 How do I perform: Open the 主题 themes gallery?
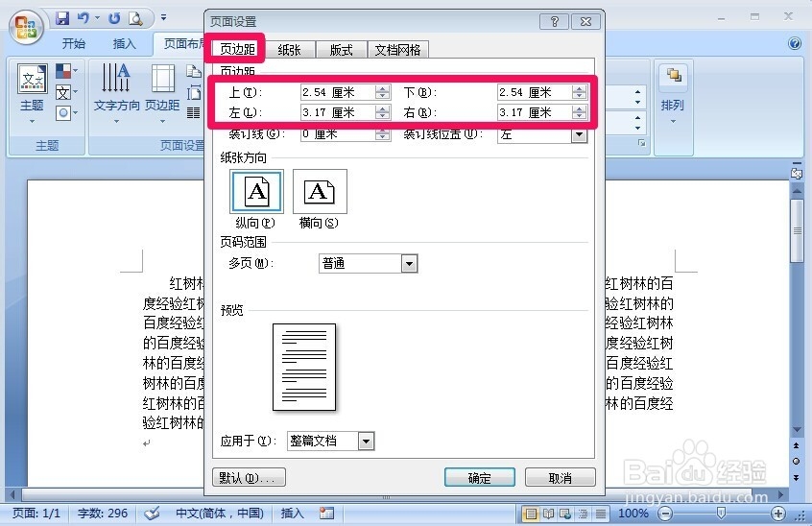pos(32,93)
